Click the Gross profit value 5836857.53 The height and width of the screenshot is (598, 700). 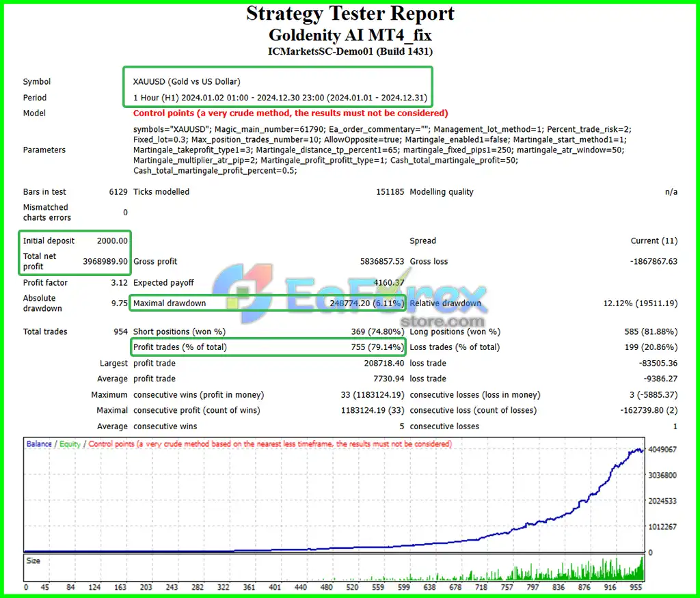click(382, 262)
